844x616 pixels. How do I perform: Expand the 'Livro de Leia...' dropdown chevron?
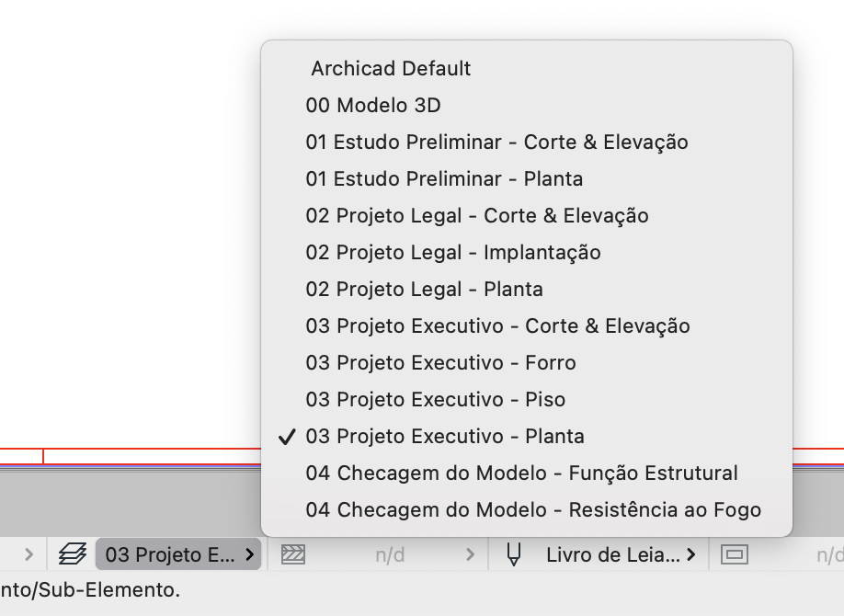tap(690, 553)
